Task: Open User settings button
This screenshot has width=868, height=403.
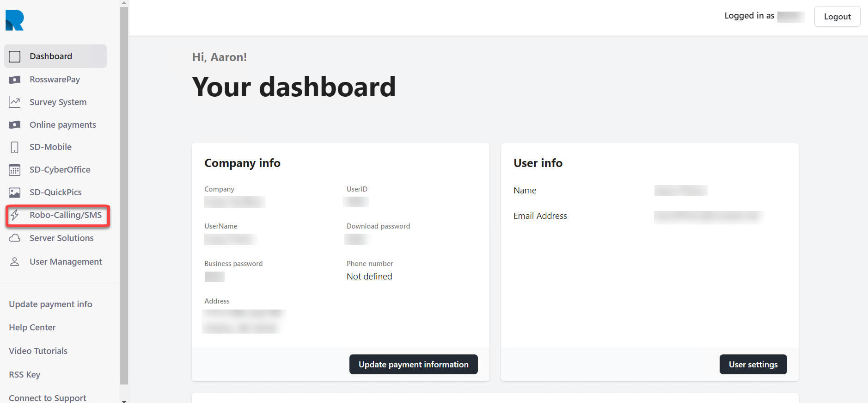Action: 753,365
